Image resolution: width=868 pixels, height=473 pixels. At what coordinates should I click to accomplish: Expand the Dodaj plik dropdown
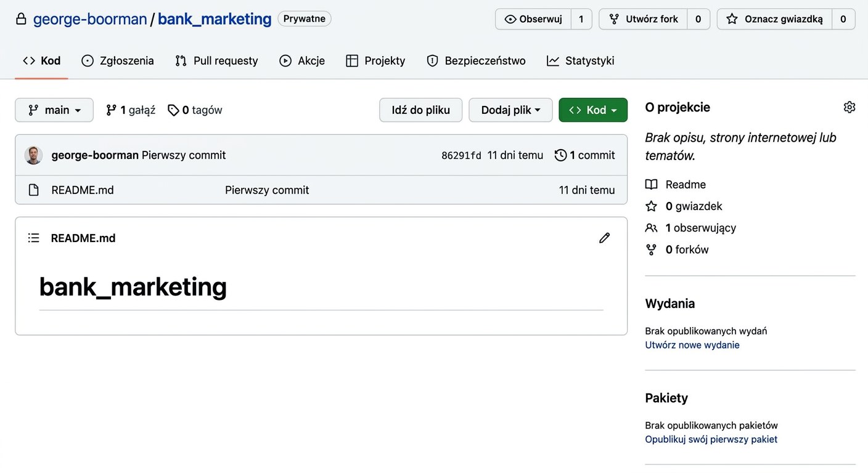click(510, 110)
